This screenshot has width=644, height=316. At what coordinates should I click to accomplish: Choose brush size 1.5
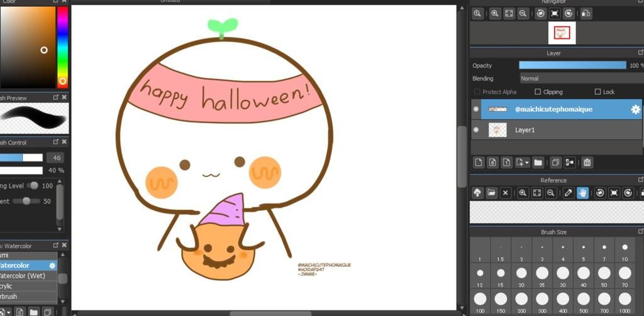click(x=501, y=250)
